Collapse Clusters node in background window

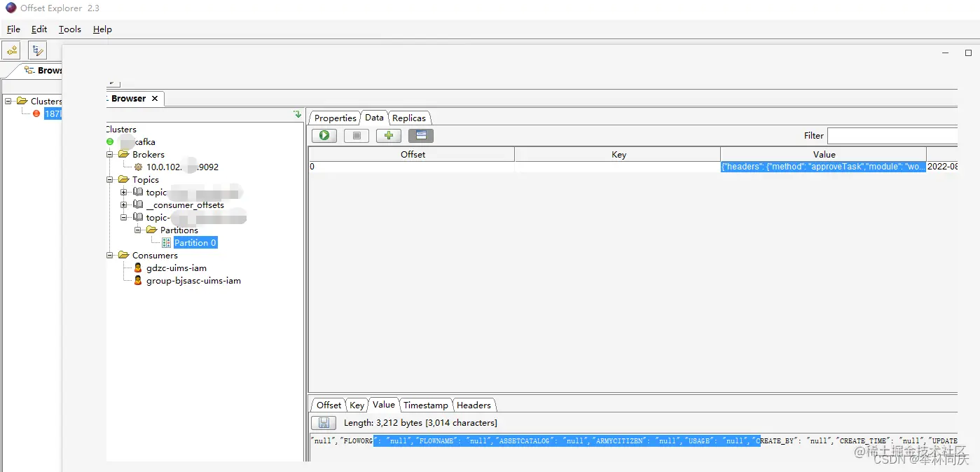8,101
